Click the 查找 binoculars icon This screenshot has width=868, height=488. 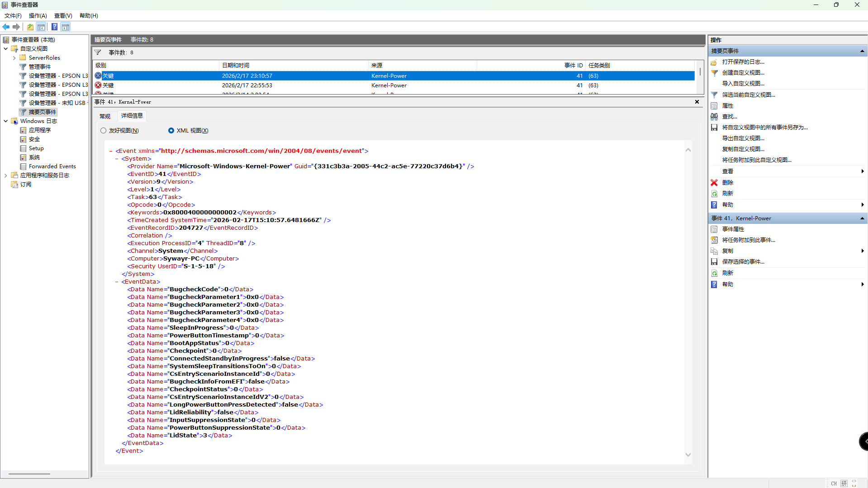tap(714, 117)
